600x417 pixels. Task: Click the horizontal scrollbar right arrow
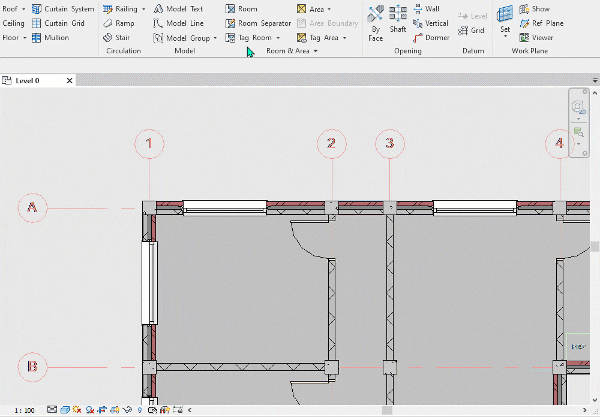coord(585,410)
